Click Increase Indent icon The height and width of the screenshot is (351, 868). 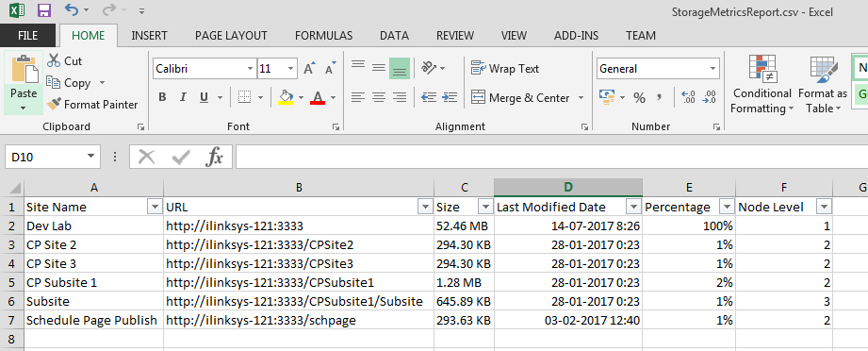450,97
